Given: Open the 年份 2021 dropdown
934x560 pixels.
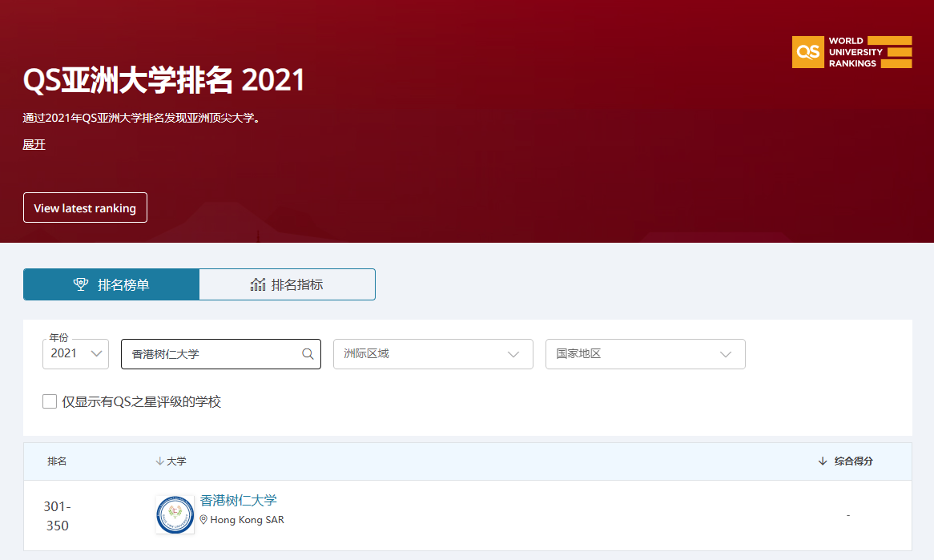Looking at the screenshot, I should [x=75, y=354].
